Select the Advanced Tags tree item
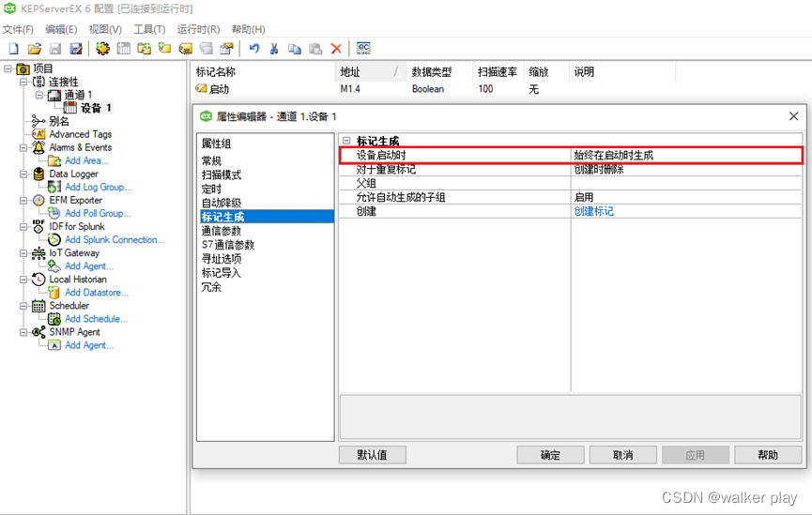The width and height of the screenshot is (812, 515). [x=81, y=134]
